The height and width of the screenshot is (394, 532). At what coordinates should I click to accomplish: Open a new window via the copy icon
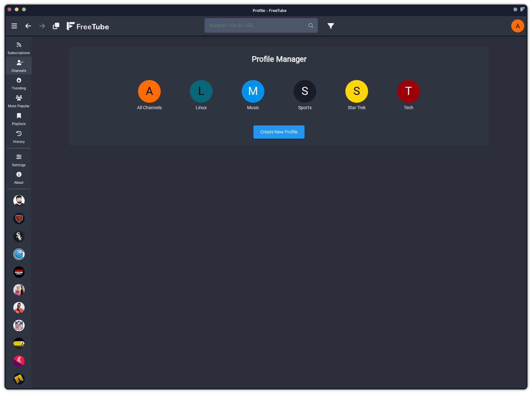point(56,26)
